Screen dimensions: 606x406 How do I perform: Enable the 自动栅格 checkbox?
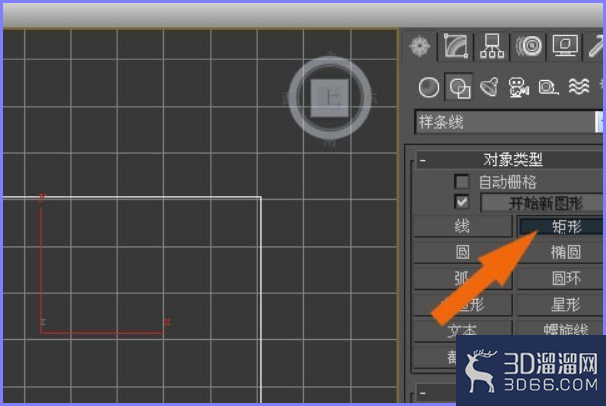tap(461, 181)
